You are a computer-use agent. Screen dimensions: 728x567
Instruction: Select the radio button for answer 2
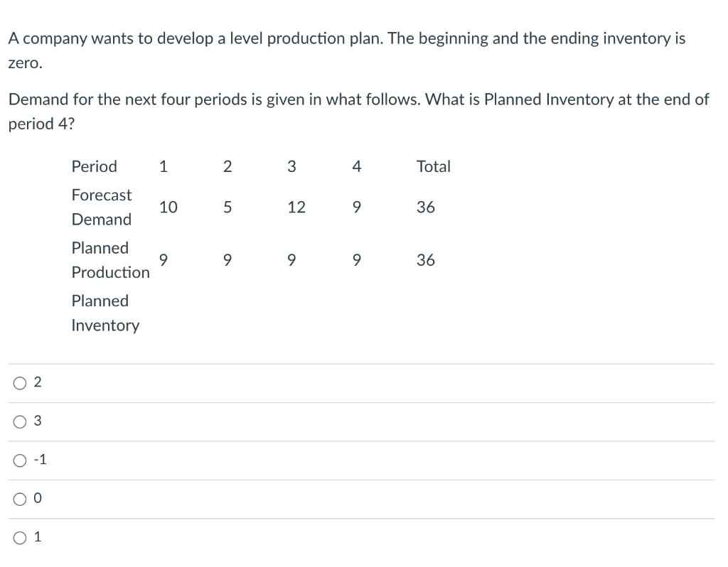(20, 382)
